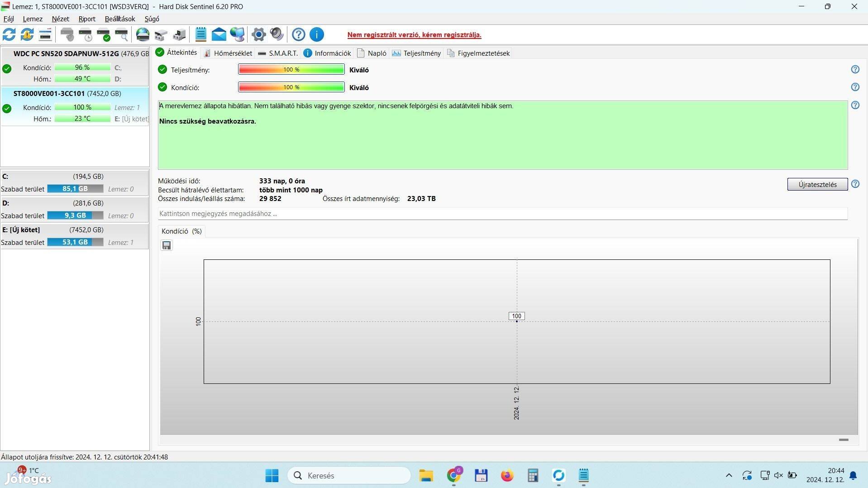Switch to the S.M.A.R.T. tab
The width and height of the screenshot is (868, 488).
tap(278, 53)
